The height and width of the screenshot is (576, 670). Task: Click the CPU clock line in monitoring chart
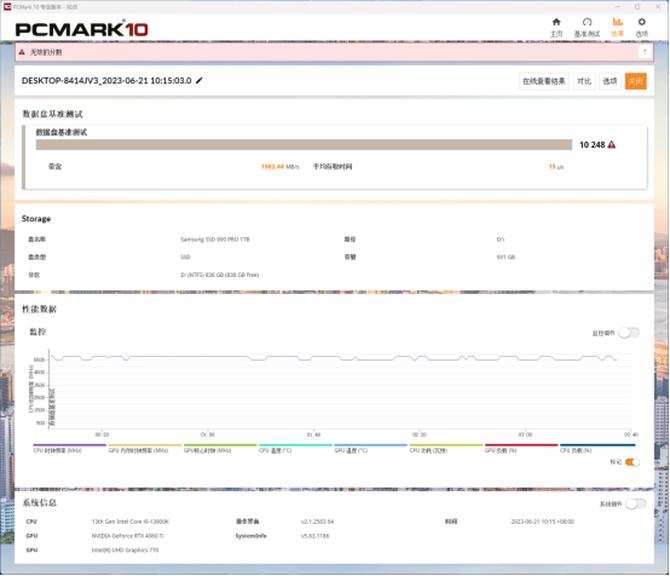point(333,357)
